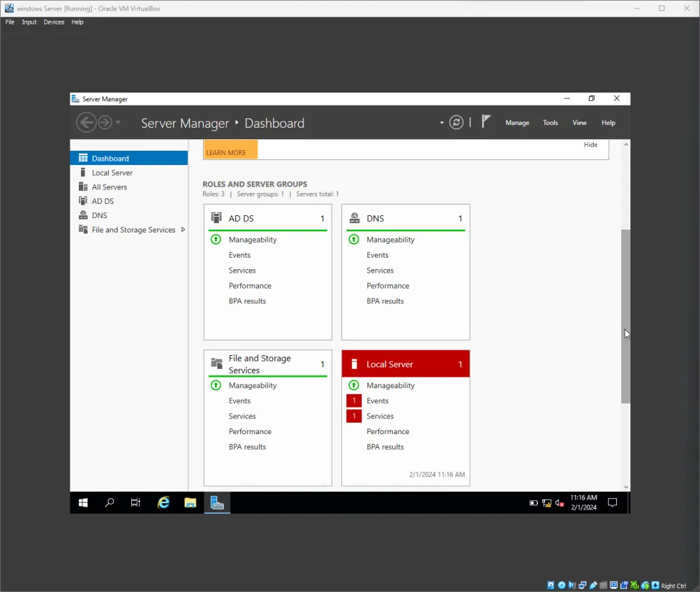The image size is (700, 592).
Task: Click AD DS Manageability status icon
Action: click(x=216, y=240)
